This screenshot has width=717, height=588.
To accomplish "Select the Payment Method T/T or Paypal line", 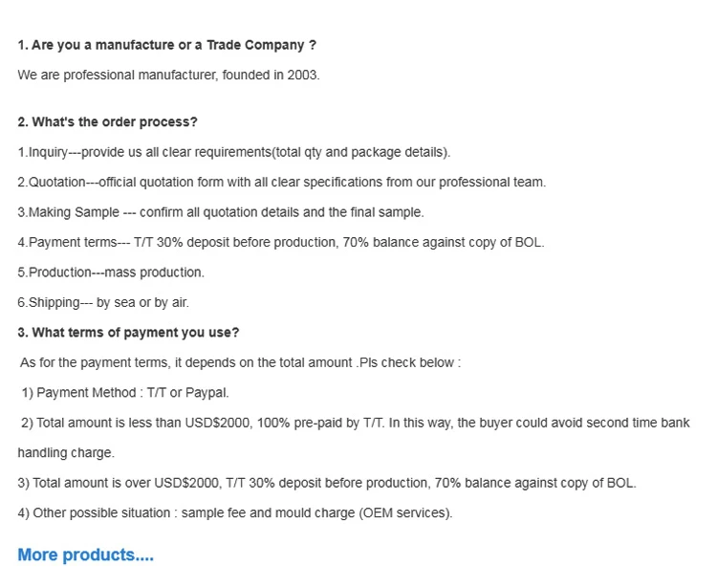I will click(125, 393).
